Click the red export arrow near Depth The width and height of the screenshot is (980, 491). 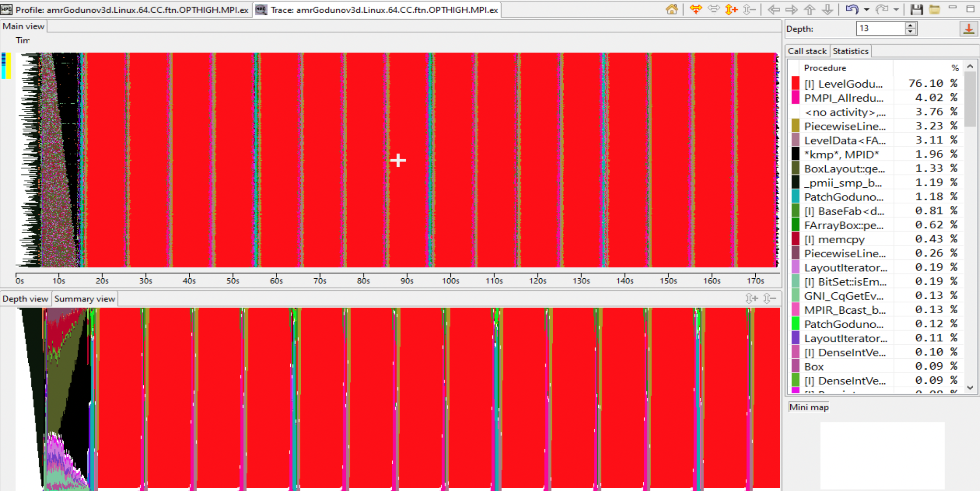pyautogui.click(x=968, y=28)
